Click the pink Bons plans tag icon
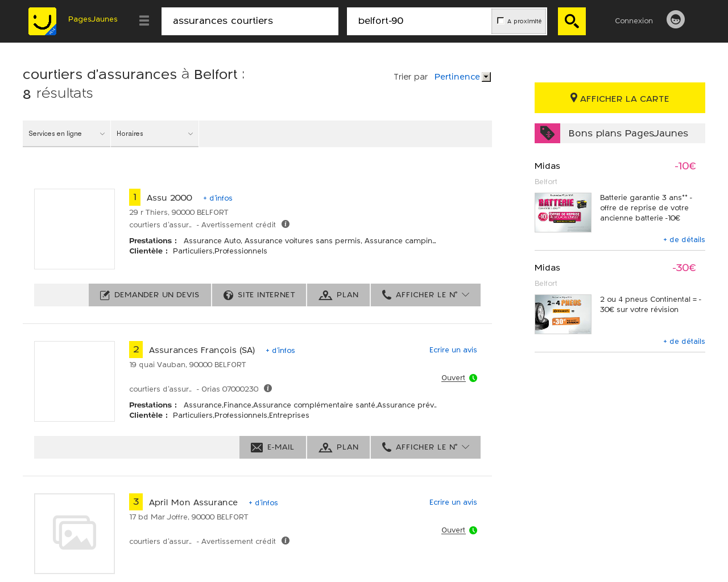 [547, 133]
